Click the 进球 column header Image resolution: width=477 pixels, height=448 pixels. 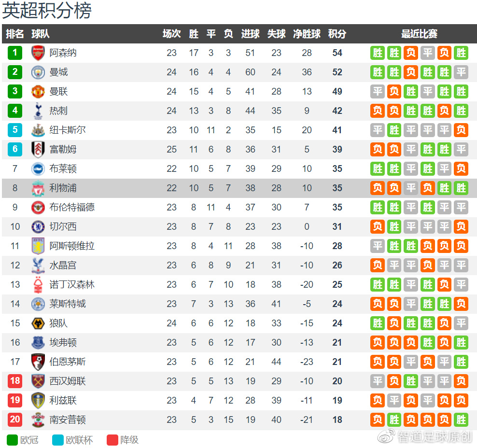pyautogui.click(x=250, y=34)
